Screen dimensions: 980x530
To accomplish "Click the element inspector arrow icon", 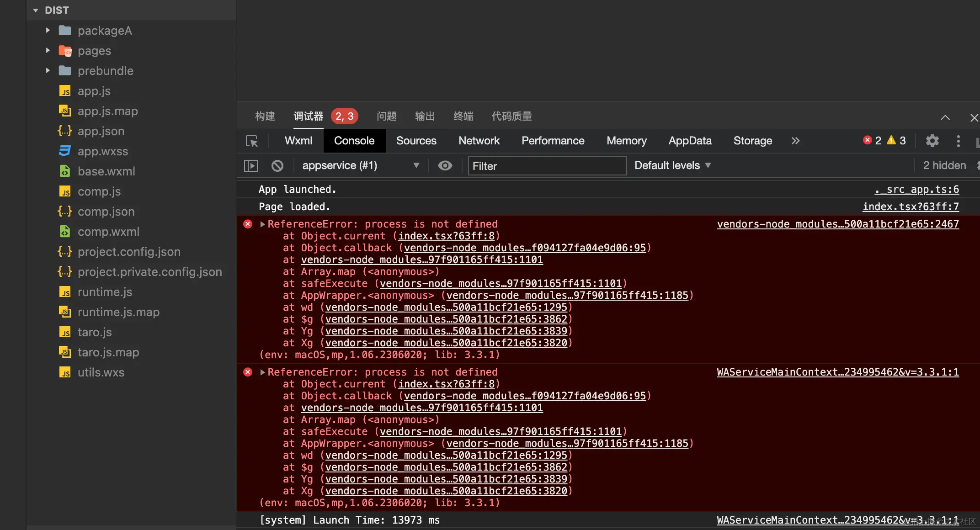I will tap(252, 141).
